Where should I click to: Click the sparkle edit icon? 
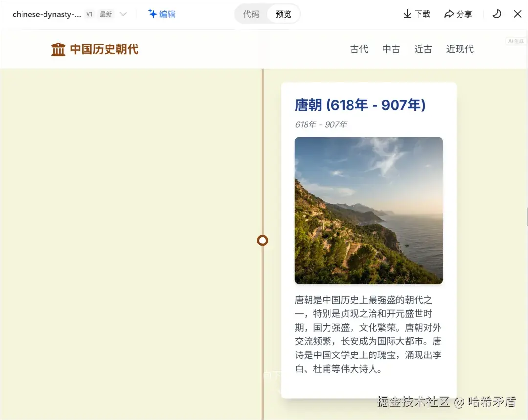(153, 14)
